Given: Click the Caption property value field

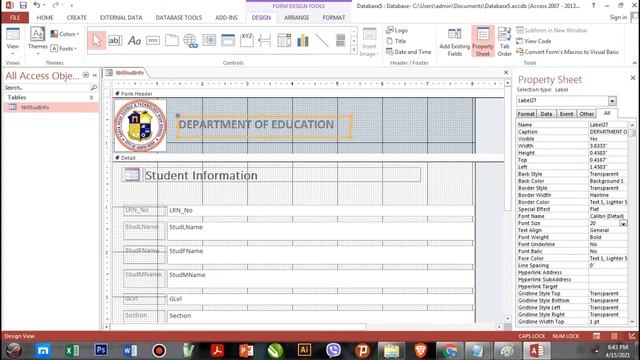Looking at the screenshot, I should tap(608, 132).
